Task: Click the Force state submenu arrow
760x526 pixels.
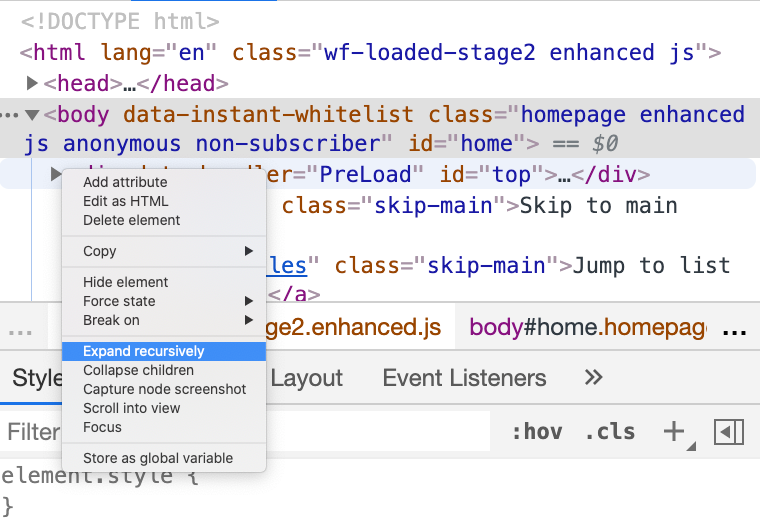Action: coord(249,301)
